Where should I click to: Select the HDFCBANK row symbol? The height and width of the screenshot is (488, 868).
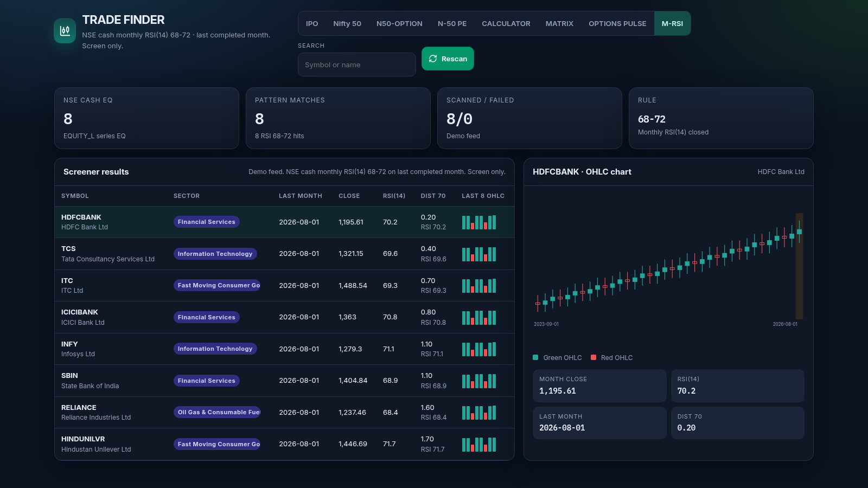click(81, 217)
